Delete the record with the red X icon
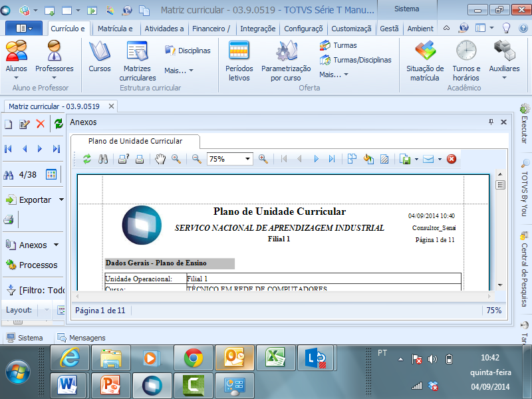 point(41,124)
